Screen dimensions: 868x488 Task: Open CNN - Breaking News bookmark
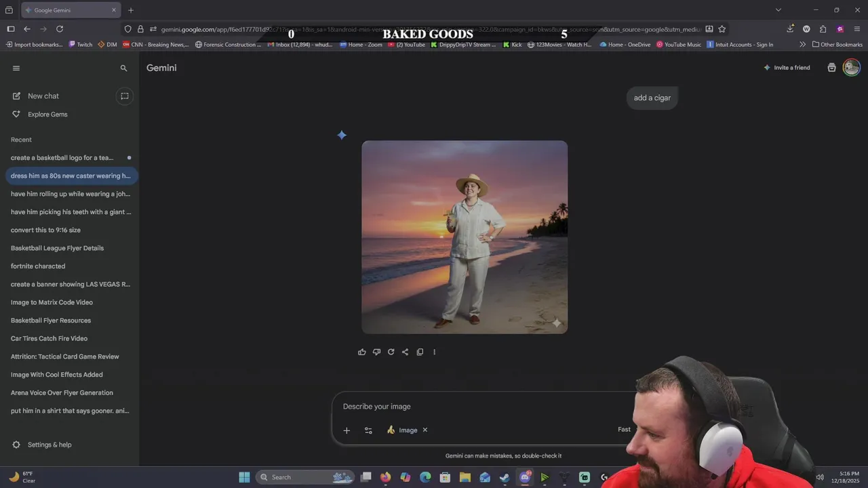[x=155, y=45]
